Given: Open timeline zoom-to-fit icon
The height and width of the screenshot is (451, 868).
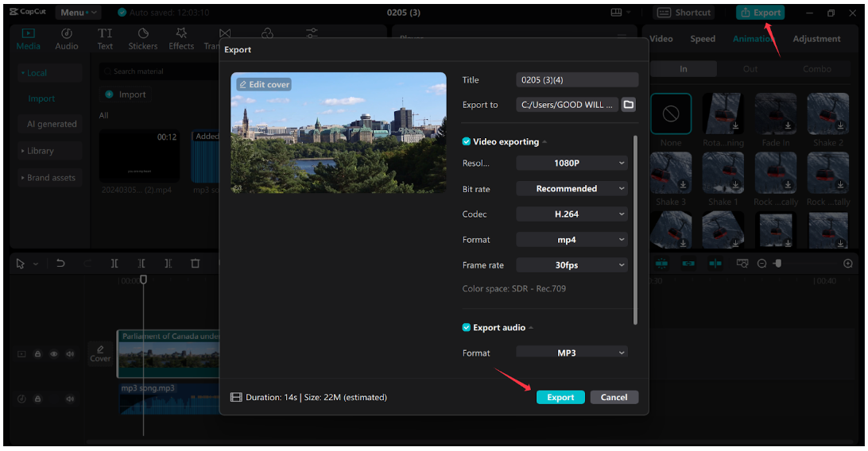Looking at the screenshot, I should pos(742,264).
